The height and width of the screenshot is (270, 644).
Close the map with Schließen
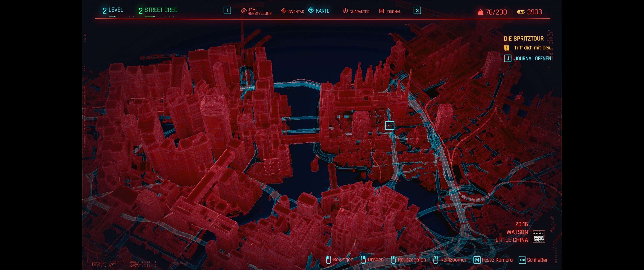pyautogui.click(x=538, y=260)
